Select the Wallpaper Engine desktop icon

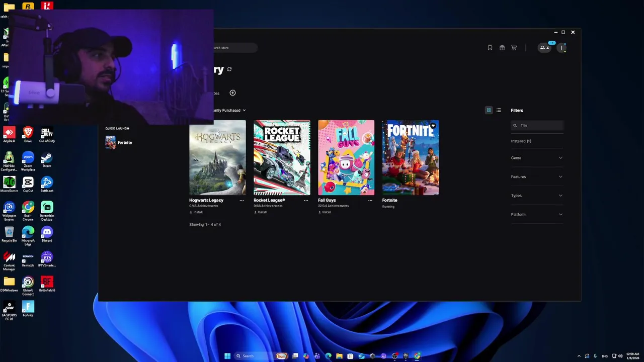(x=9, y=211)
